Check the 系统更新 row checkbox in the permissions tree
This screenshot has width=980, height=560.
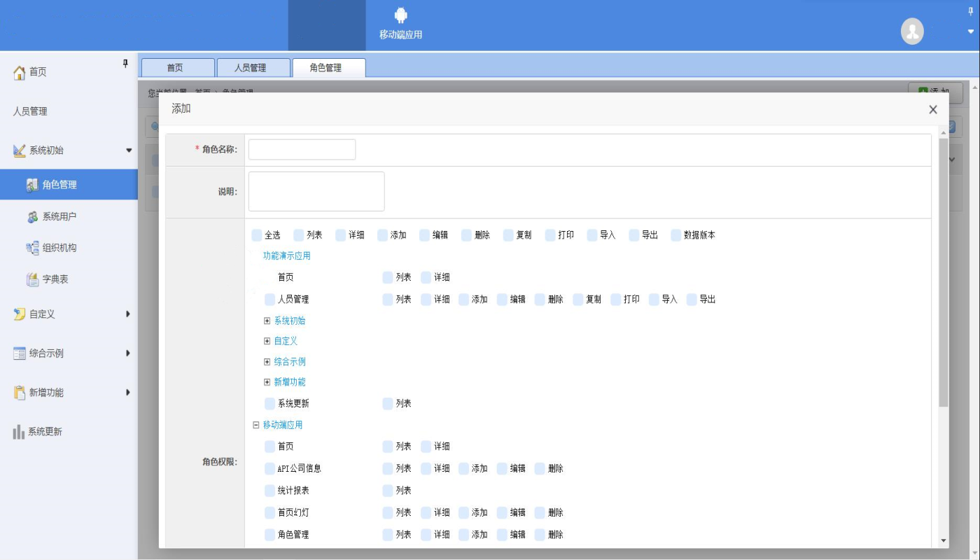click(x=270, y=404)
